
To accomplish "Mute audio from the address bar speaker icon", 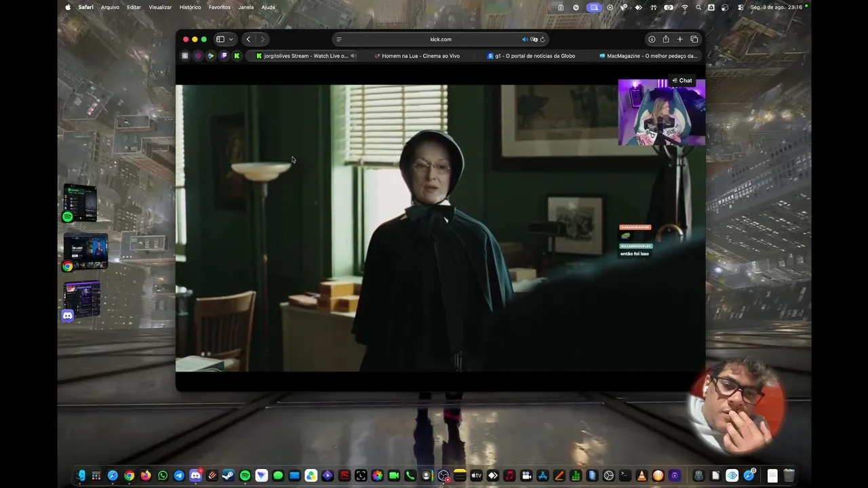I will tap(524, 39).
